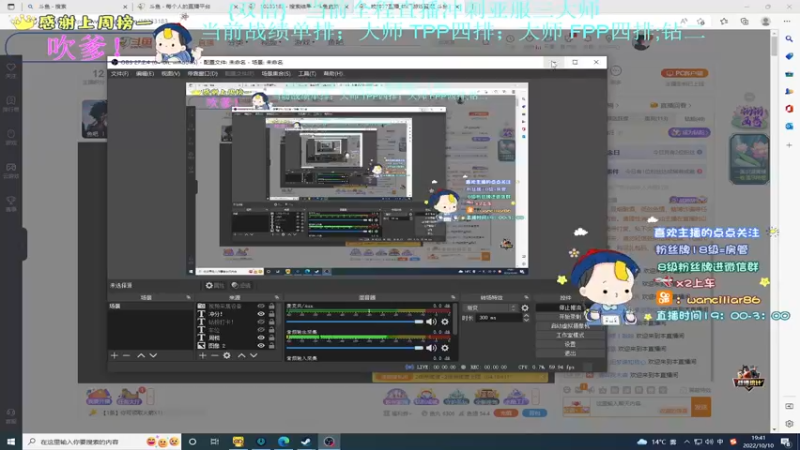Viewport: 800px width, 450px height.
Task: Click 开始录制 start recording button
Action: coord(570,317)
